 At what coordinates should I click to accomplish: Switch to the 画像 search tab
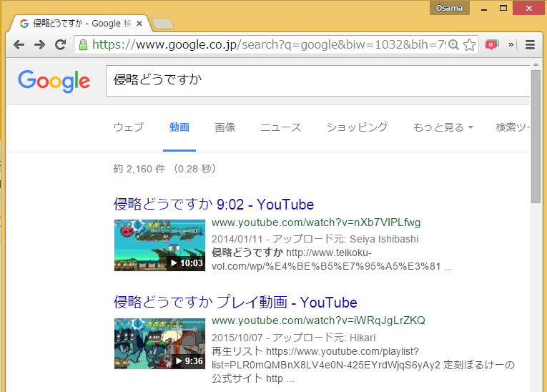point(225,127)
